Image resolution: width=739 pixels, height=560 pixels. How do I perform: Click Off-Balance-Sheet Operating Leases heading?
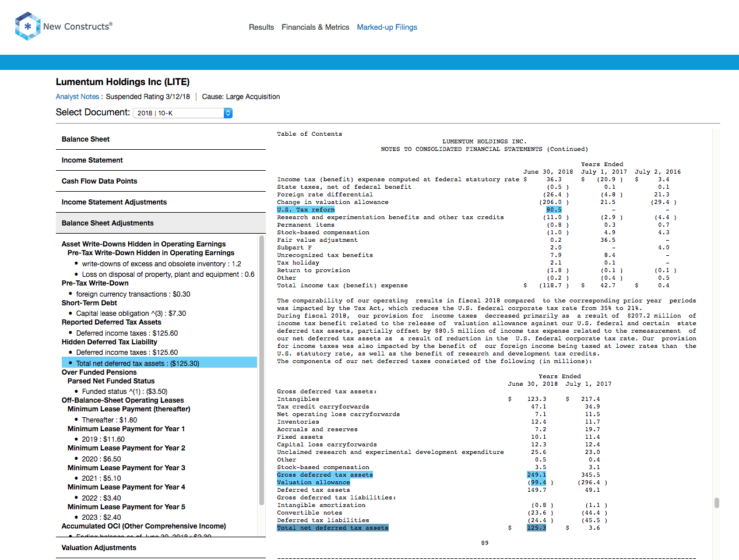122,400
